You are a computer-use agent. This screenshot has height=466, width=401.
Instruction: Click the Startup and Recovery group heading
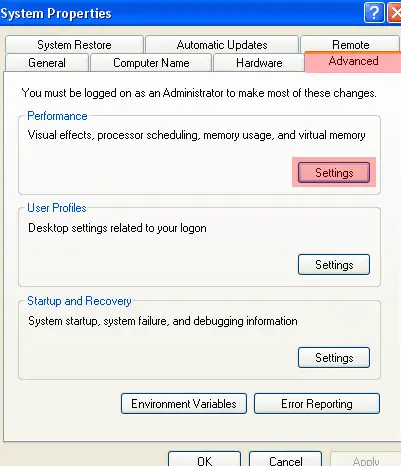[79, 301]
